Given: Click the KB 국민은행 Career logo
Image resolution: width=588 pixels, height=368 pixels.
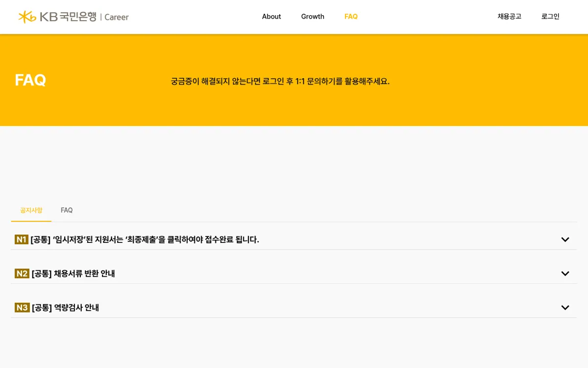Looking at the screenshot, I should (73, 17).
